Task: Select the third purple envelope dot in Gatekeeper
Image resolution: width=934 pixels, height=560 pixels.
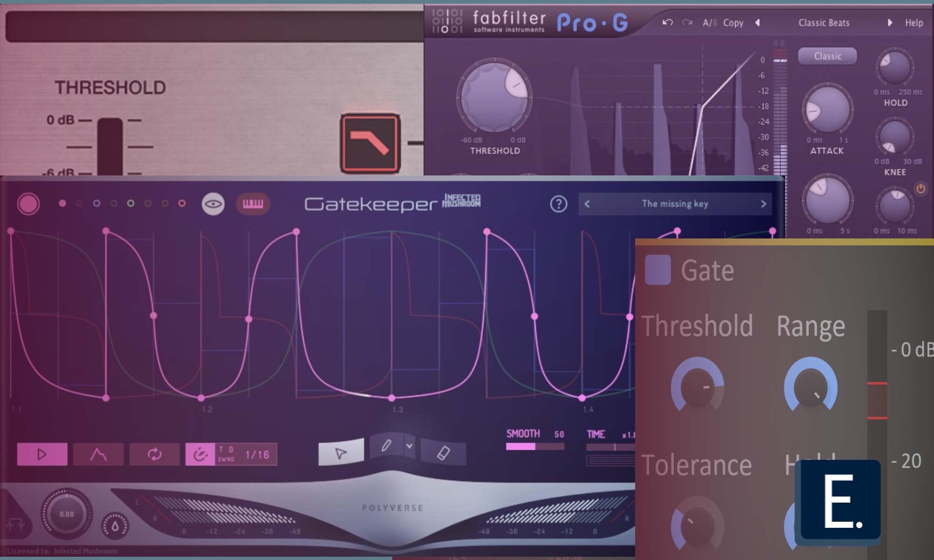Action: (97, 203)
